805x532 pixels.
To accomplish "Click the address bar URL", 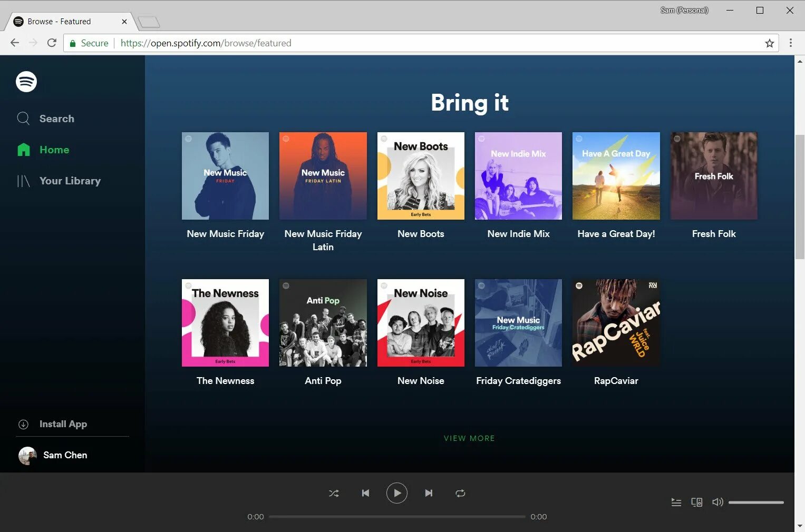I will [206, 43].
